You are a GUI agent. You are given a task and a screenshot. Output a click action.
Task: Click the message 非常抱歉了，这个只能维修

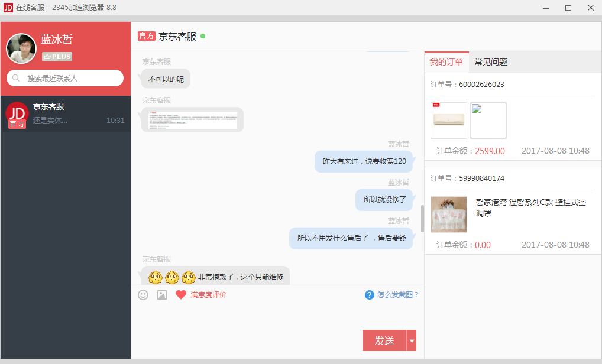pos(215,276)
